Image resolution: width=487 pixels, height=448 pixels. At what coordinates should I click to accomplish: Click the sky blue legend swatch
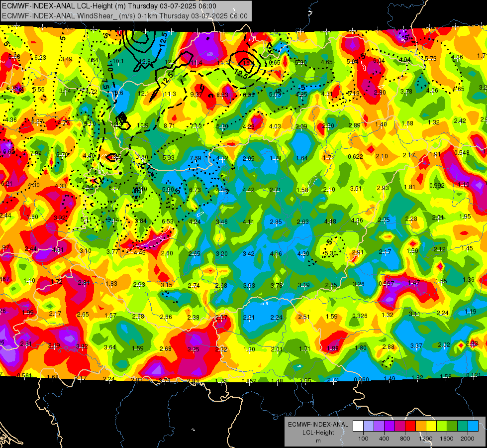tap(473, 426)
